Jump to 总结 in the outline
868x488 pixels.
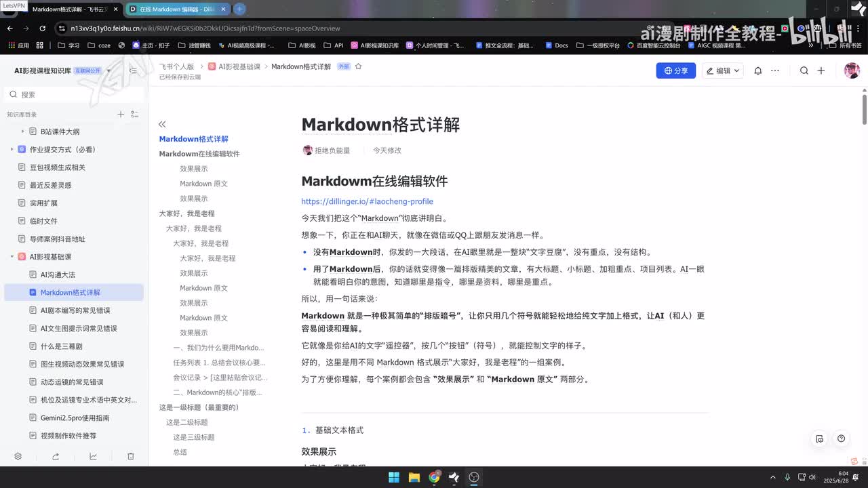tap(180, 452)
